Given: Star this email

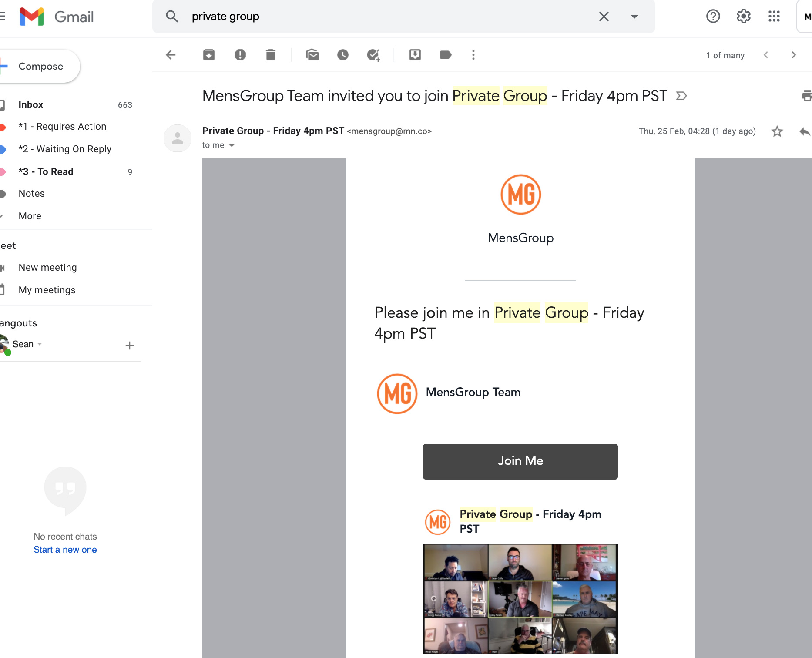Looking at the screenshot, I should pos(777,131).
